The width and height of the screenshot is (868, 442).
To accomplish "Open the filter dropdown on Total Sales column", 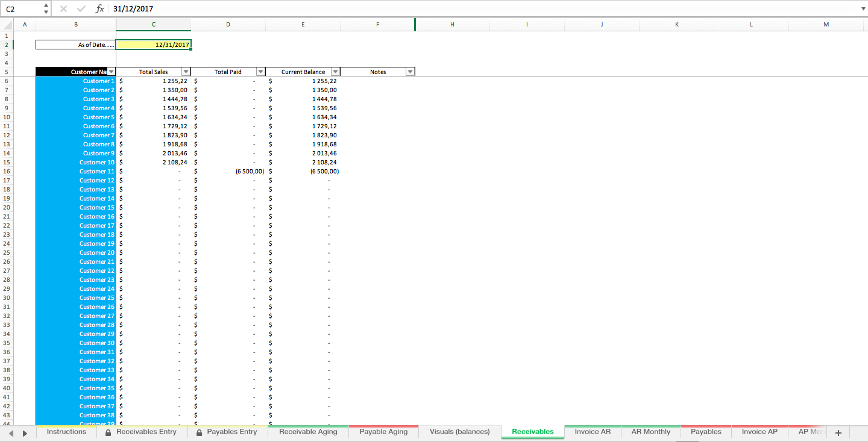I will click(x=186, y=71).
